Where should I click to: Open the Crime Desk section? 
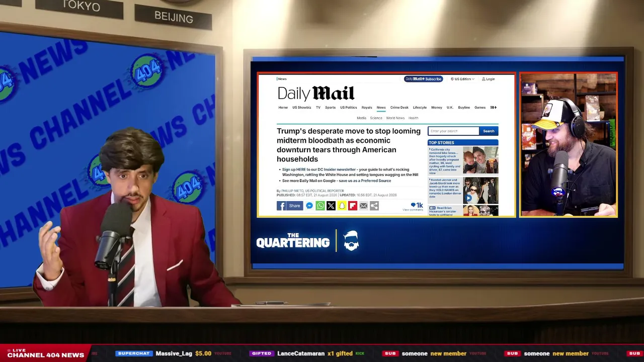[x=399, y=107]
